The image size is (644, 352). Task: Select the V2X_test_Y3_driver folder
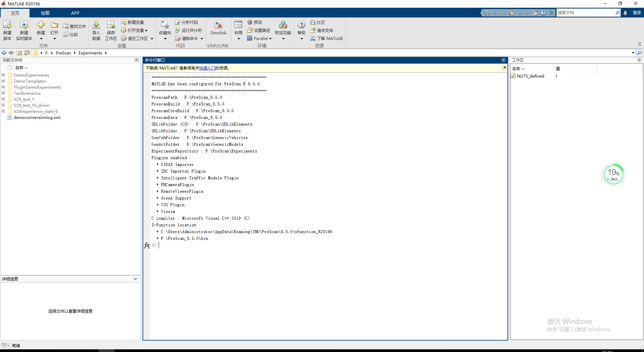32,105
